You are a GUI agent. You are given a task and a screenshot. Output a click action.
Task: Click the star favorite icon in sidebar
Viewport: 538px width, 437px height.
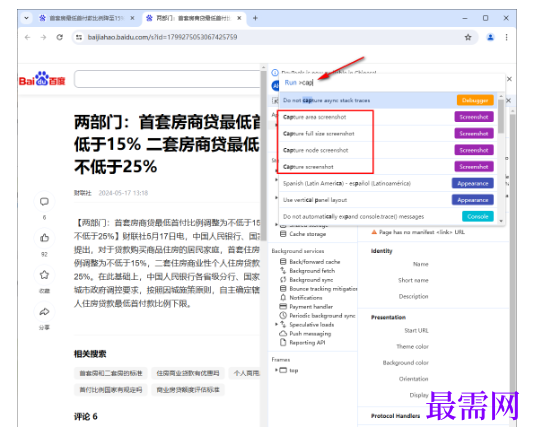(44, 275)
